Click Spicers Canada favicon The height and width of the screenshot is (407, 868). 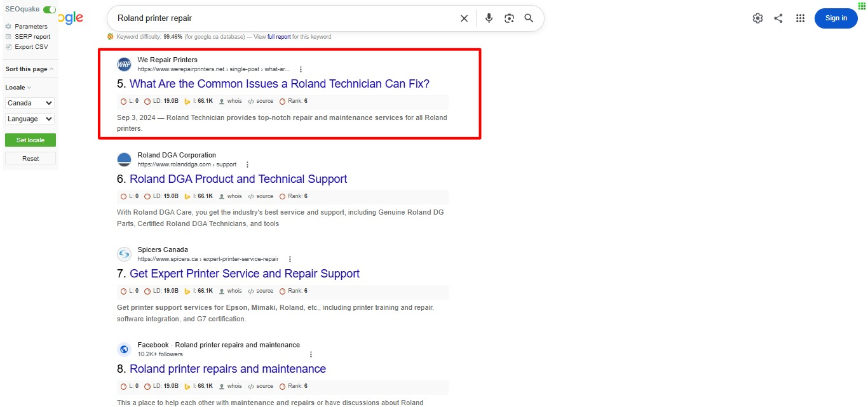coord(124,254)
